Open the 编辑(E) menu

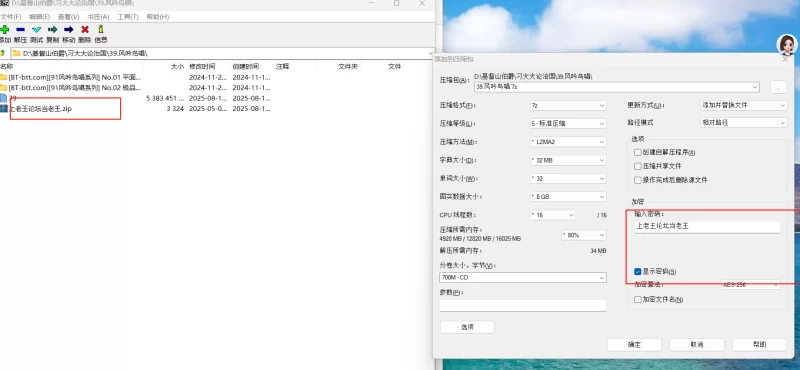click(x=39, y=17)
